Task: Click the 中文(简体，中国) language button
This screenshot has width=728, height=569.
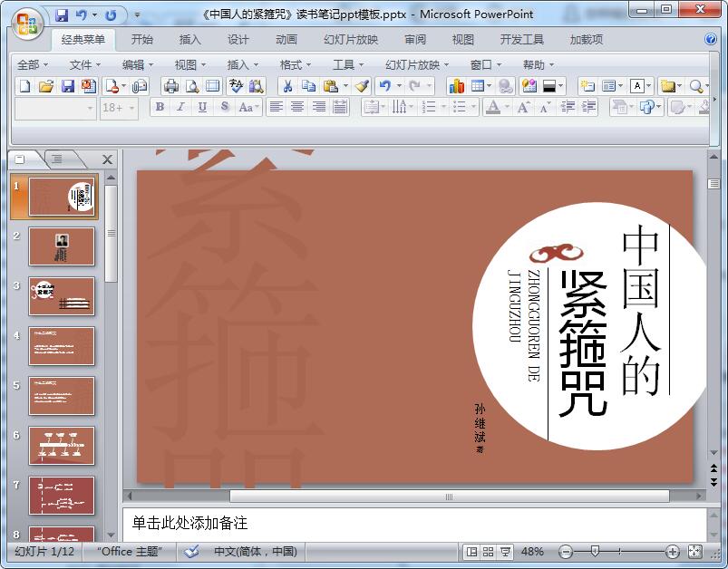Action: coord(256,552)
